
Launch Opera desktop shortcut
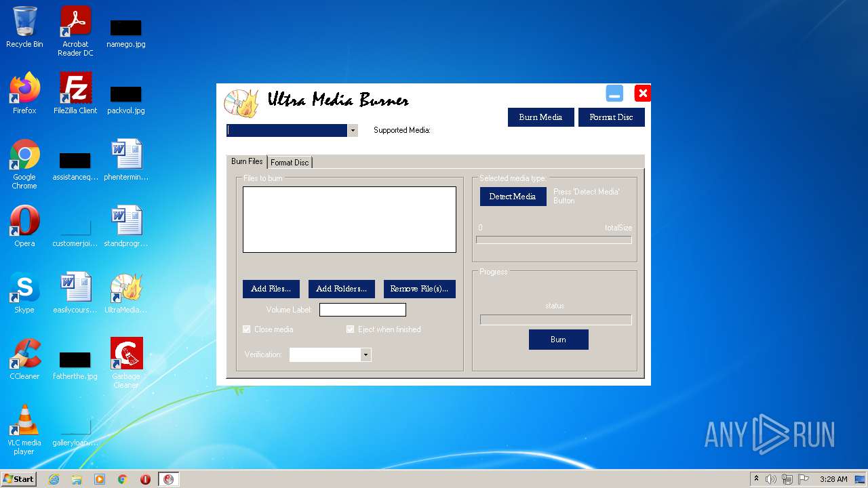[x=24, y=226]
